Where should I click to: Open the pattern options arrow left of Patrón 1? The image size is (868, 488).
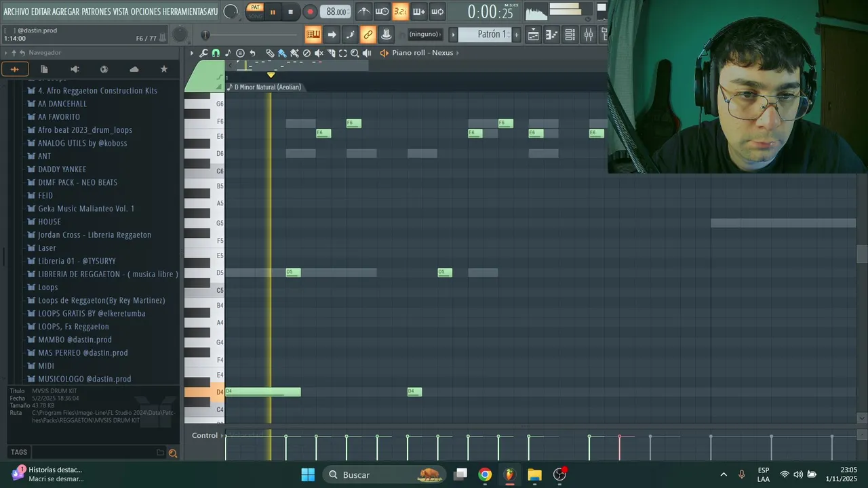click(x=453, y=35)
